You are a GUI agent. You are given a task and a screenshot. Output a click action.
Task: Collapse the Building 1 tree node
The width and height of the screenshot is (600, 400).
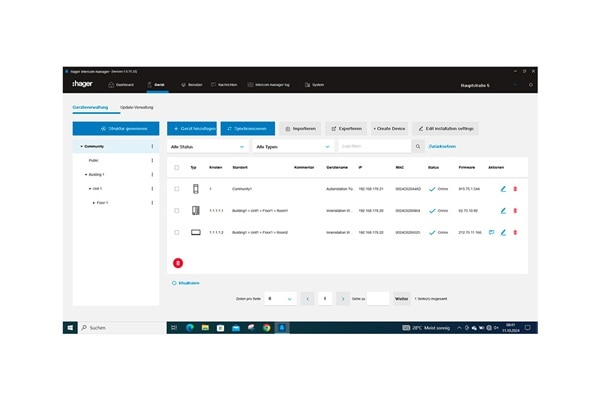coord(85,174)
